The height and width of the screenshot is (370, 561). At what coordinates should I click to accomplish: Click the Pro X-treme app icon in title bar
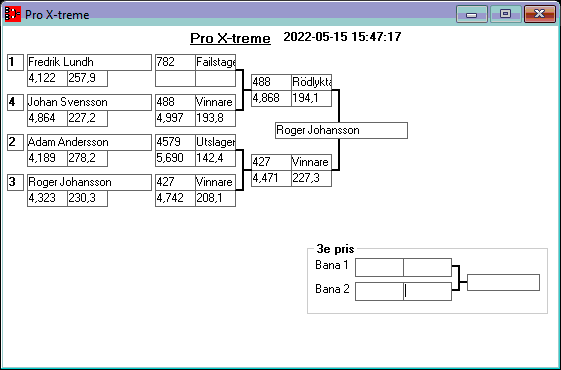tap(13, 14)
